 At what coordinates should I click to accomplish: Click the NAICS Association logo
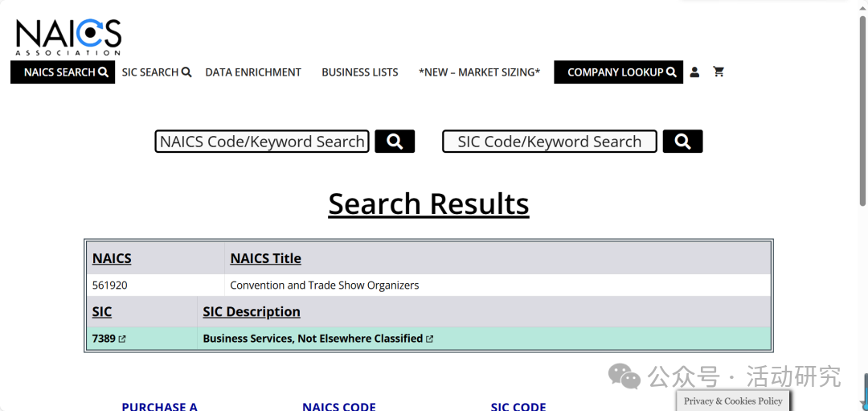68,36
